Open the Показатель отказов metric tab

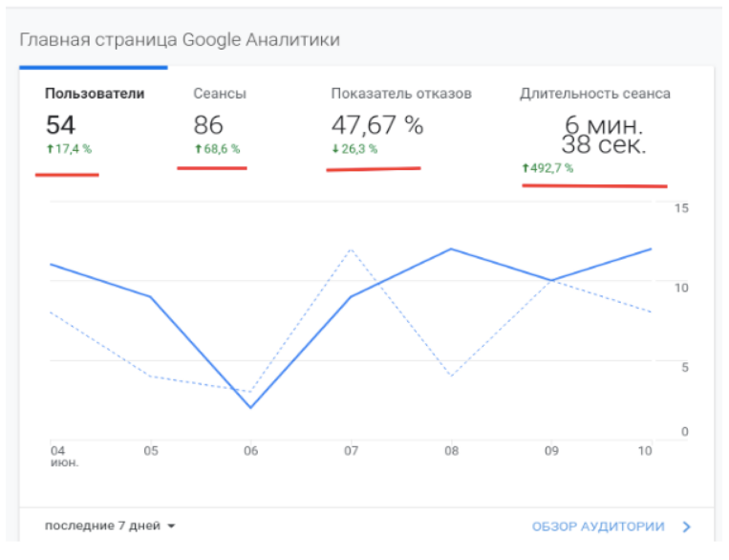[x=401, y=94]
